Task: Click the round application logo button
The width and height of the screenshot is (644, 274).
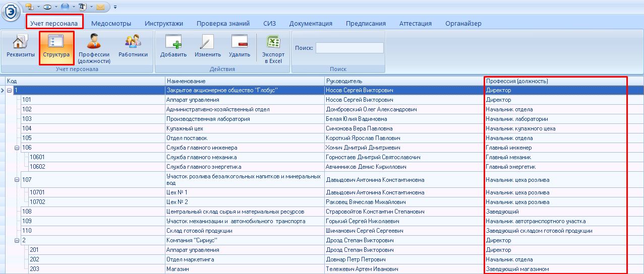Action: [11, 11]
